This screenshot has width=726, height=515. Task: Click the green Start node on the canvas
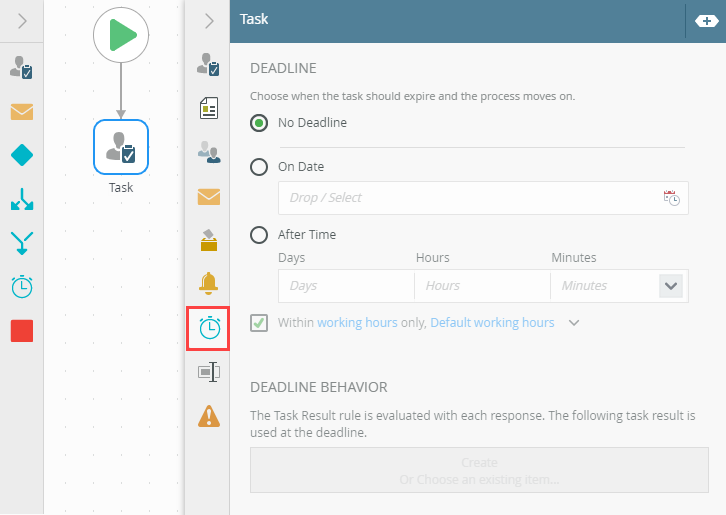coord(121,35)
